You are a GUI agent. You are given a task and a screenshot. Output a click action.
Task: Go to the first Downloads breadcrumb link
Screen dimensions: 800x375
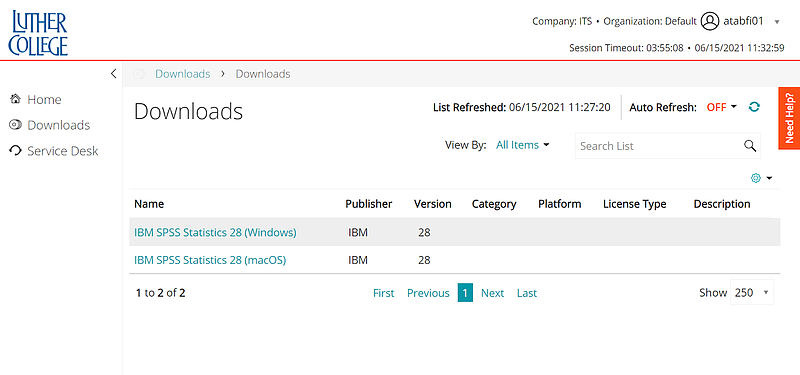click(183, 74)
